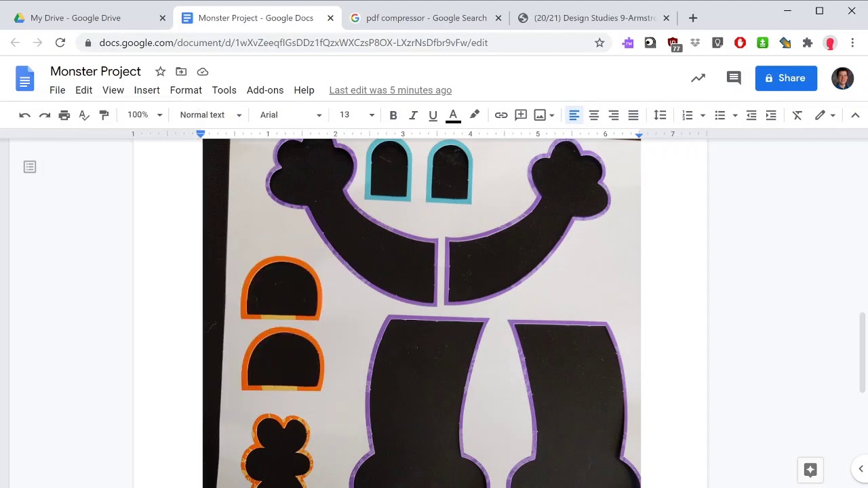This screenshot has height=488, width=868.
Task: Open the comment history icon
Action: (x=733, y=78)
